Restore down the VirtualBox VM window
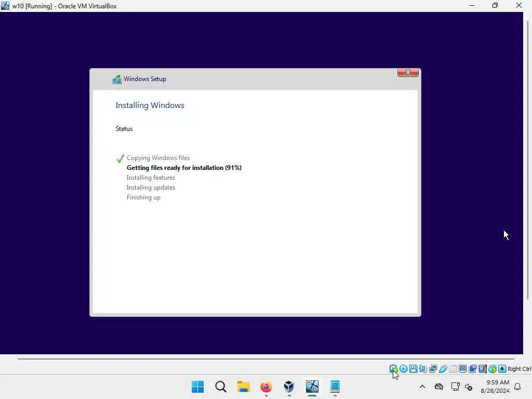532x399 pixels. click(x=495, y=6)
